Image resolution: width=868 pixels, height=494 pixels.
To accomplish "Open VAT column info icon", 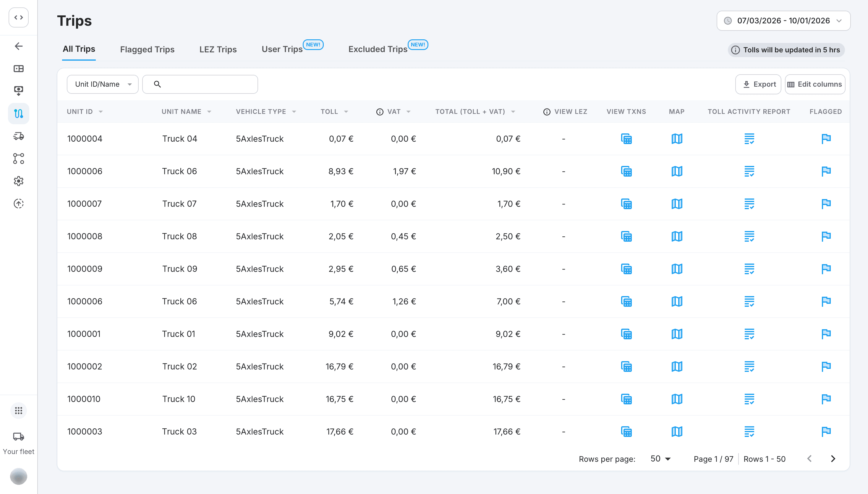I will click(380, 112).
